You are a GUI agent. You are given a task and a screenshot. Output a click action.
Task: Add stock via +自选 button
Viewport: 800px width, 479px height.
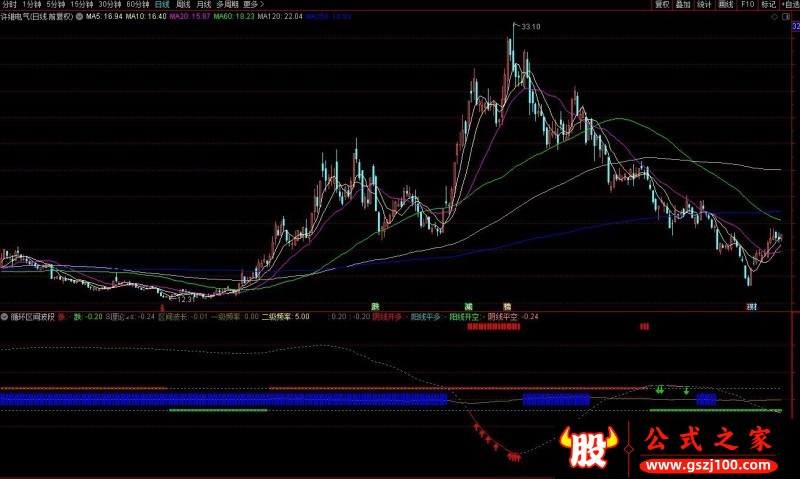[x=790, y=5]
